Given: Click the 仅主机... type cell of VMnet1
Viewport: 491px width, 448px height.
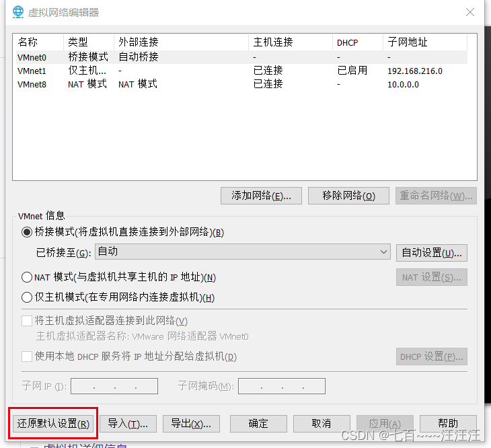Looking at the screenshot, I should coord(87,71).
